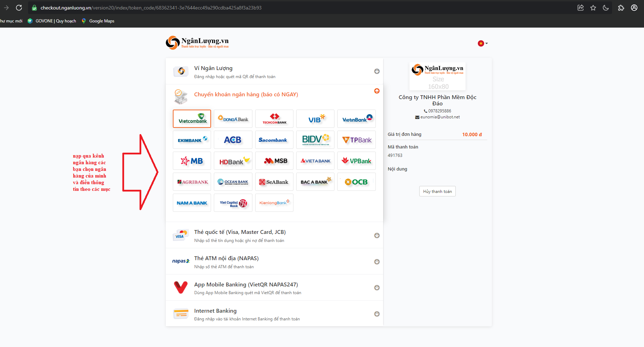
Task: Pick BIDV bank option
Action: (315, 140)
